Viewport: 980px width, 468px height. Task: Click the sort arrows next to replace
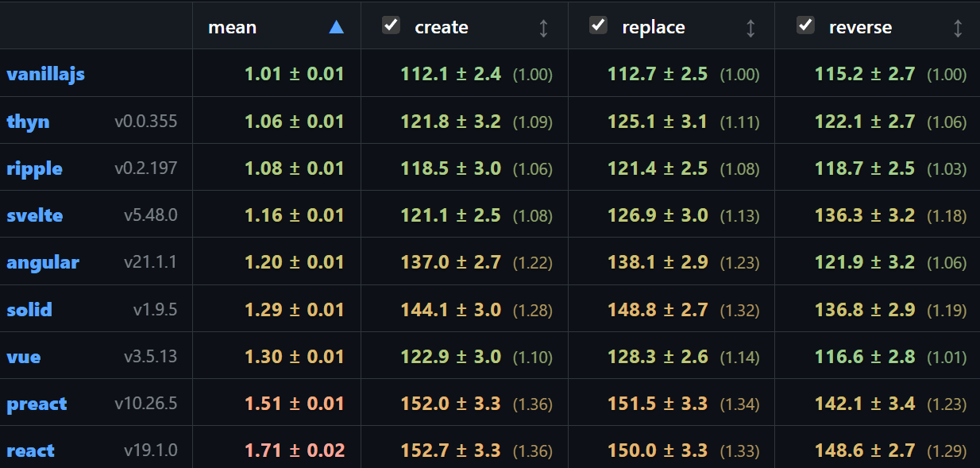pyautogui.click(x=750, y=26)
